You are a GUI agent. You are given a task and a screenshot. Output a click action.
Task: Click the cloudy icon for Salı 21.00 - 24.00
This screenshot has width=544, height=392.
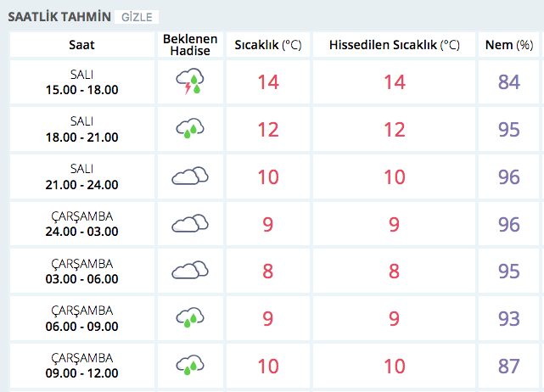tap(190, 176)
